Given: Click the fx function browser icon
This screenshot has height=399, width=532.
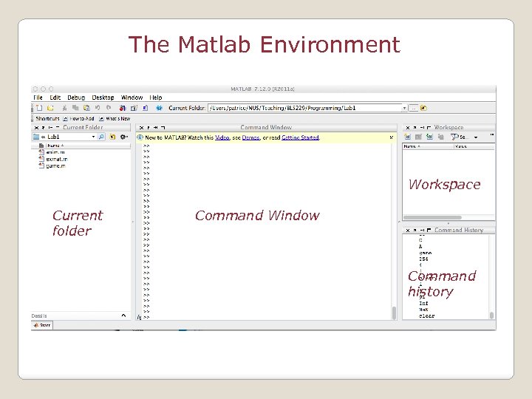Looking at the screenshot, I should 139,317.
